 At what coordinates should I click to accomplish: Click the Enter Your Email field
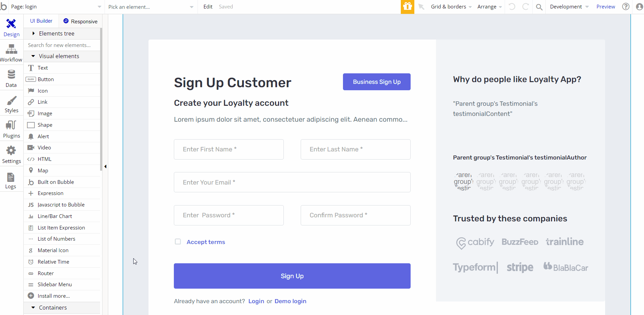tap(292, 182)
